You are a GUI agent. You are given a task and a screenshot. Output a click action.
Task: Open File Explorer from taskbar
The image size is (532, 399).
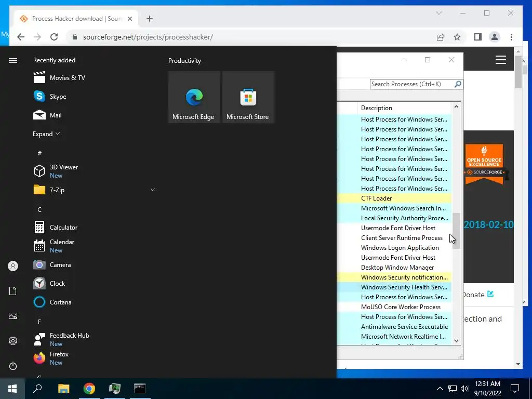coord(63,389)
